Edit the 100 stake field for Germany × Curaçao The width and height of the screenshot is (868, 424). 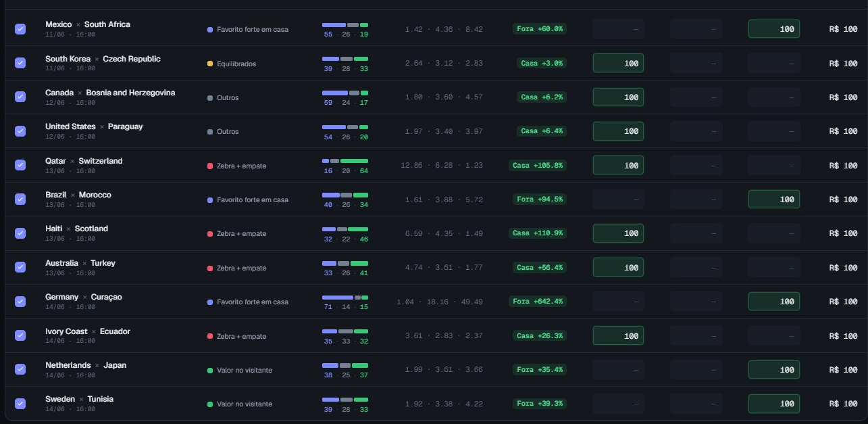(x=773, y=302)
